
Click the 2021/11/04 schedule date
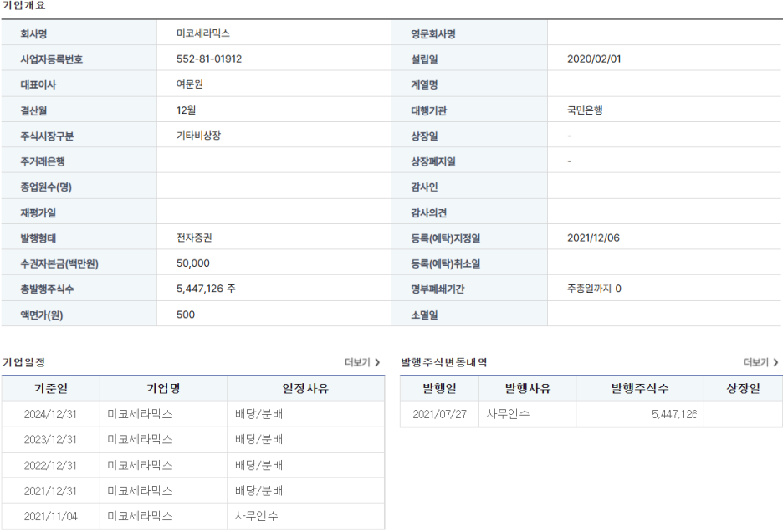pos(50,516)
